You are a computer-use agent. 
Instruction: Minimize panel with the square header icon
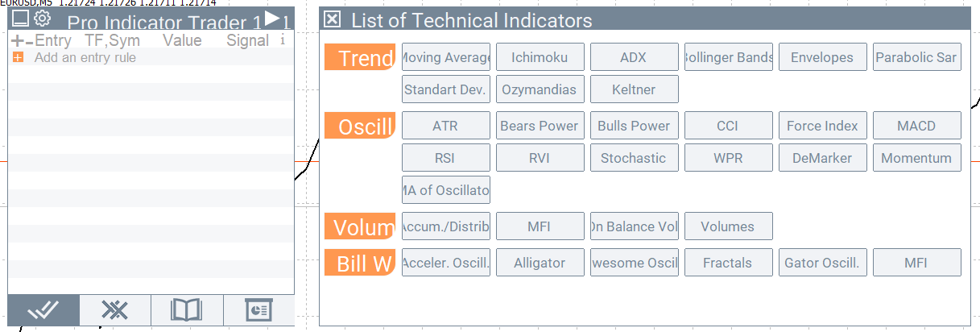point(22,18)
